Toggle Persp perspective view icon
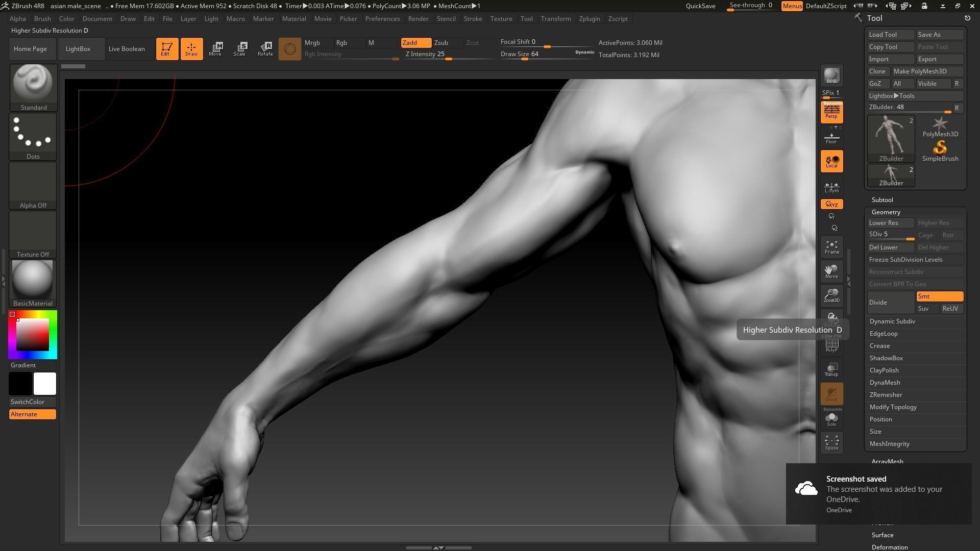This screenshot has height=551, width=980. [x=831, y=112]
